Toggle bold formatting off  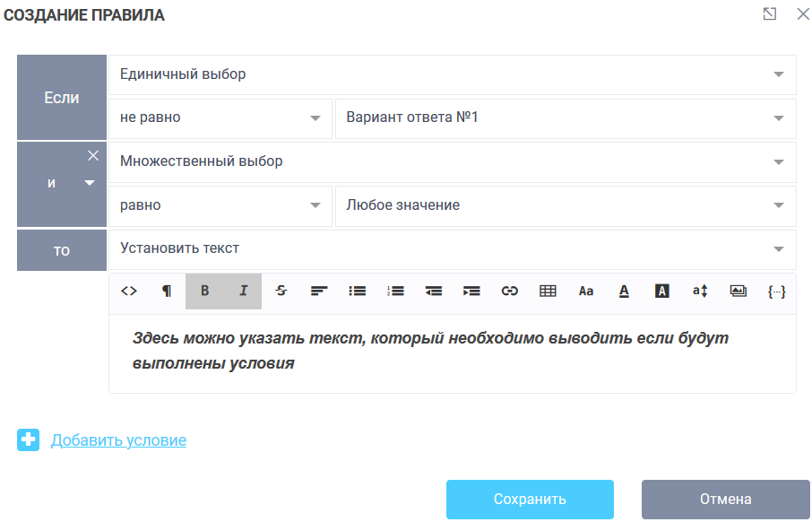coord(203,291)
